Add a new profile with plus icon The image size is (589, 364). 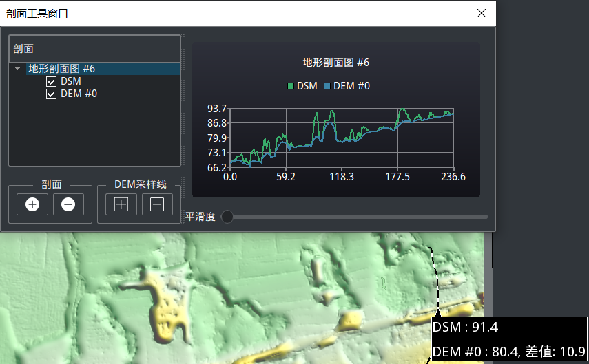[x=32, y=204]
